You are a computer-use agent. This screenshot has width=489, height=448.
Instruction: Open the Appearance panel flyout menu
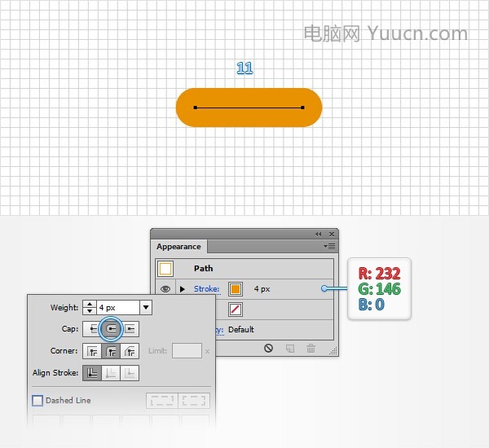329,246
